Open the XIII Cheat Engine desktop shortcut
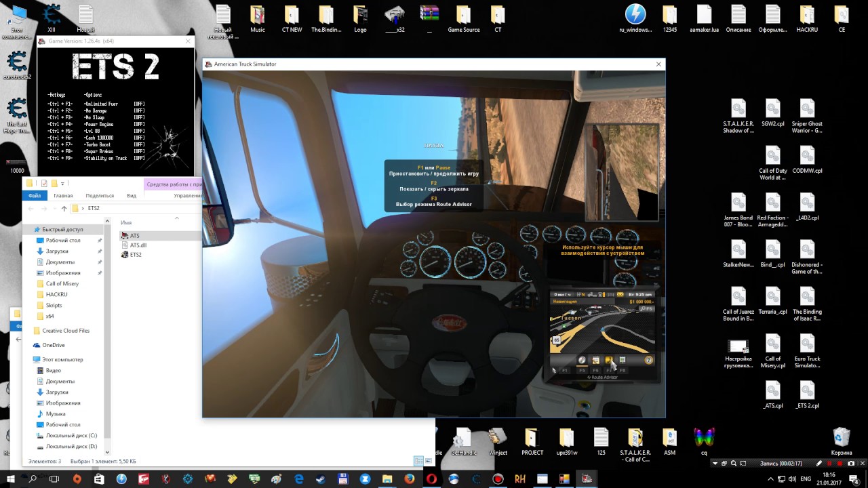Image resolution: width=868 pixels, height=488 pixels. click(52, 18)
